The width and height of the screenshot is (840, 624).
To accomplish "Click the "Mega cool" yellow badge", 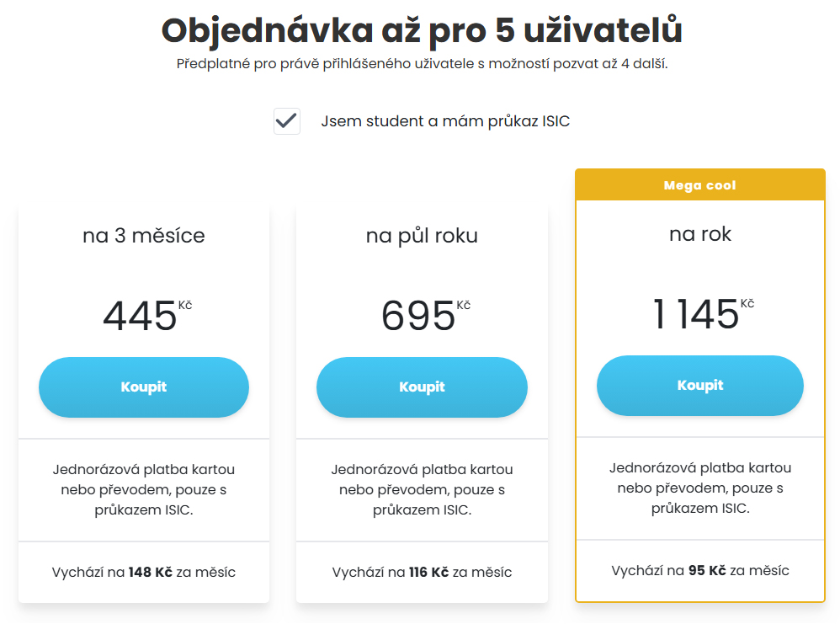I will pyautogui.click(x=699, y=185).
